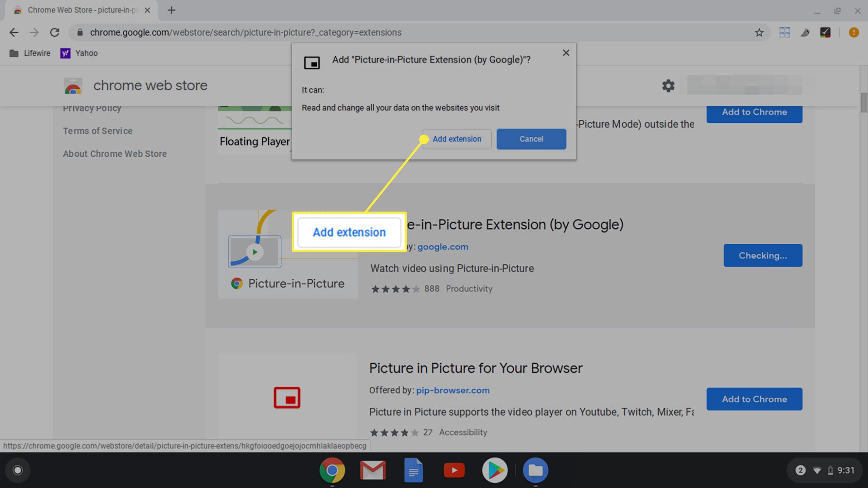The height and width of the screenshot is (488, 868).
Task: Click the bookmark star icon in address bar
Action: click(759, 32)
